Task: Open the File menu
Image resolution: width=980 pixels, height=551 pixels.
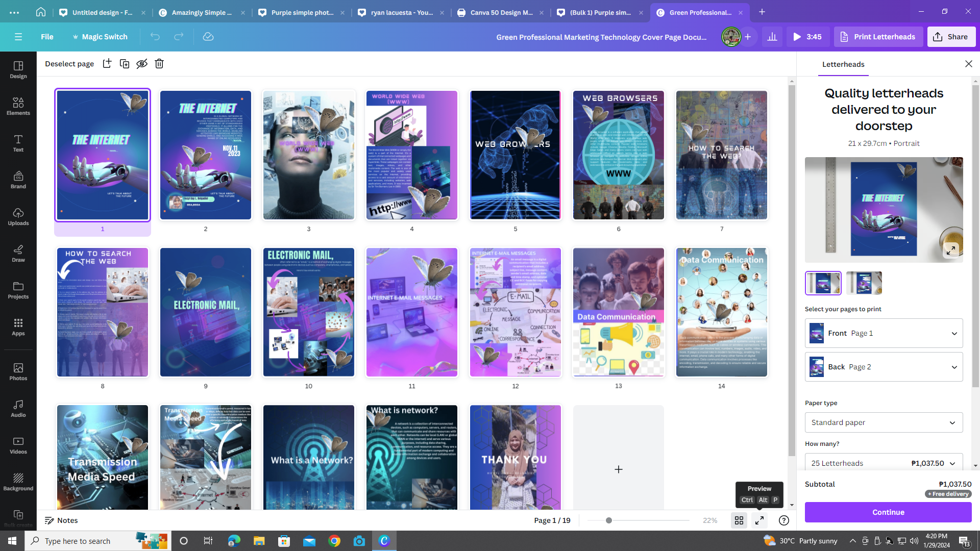Action: 47,37
